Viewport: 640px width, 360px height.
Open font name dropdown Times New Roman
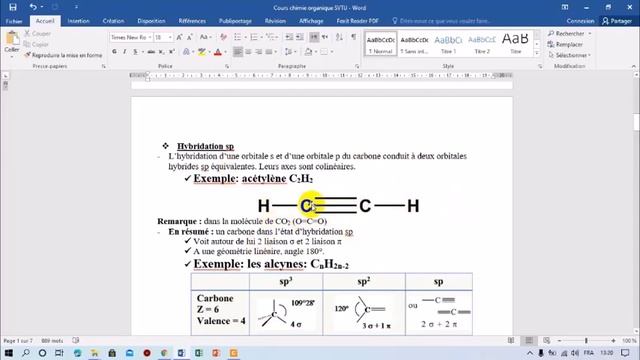point(150,37)
